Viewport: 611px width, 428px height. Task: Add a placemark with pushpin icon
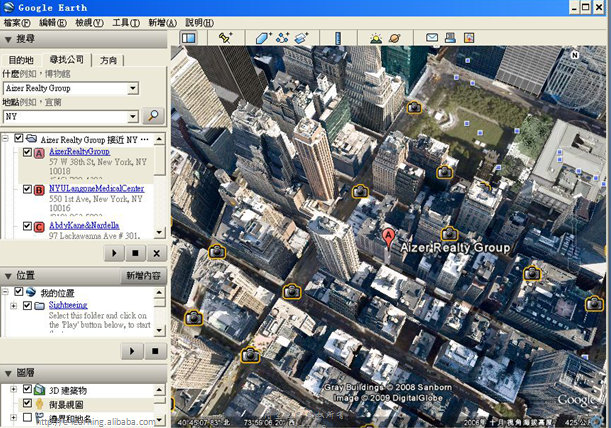225,38
